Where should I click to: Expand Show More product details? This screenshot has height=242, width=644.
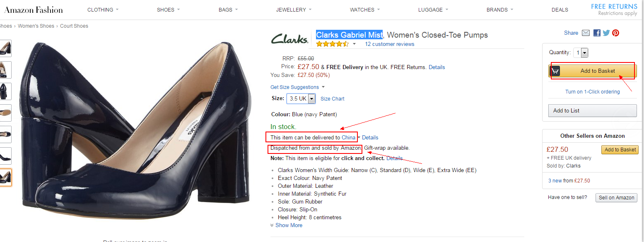click(x=286, y=225)
